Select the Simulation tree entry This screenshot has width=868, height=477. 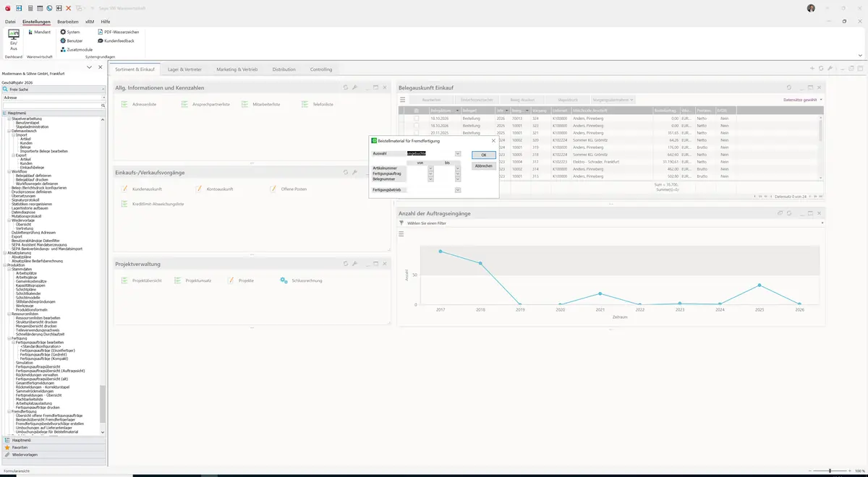coord(25,363)
